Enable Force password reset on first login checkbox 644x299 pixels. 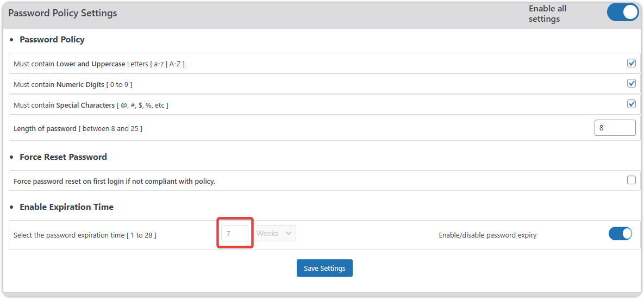(x=632, y=180)
